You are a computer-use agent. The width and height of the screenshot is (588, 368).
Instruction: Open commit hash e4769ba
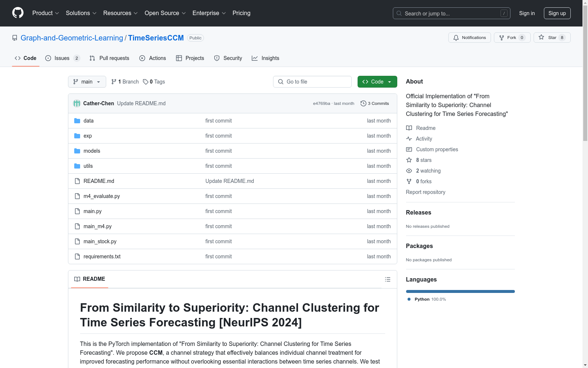(x=322, y=103)
